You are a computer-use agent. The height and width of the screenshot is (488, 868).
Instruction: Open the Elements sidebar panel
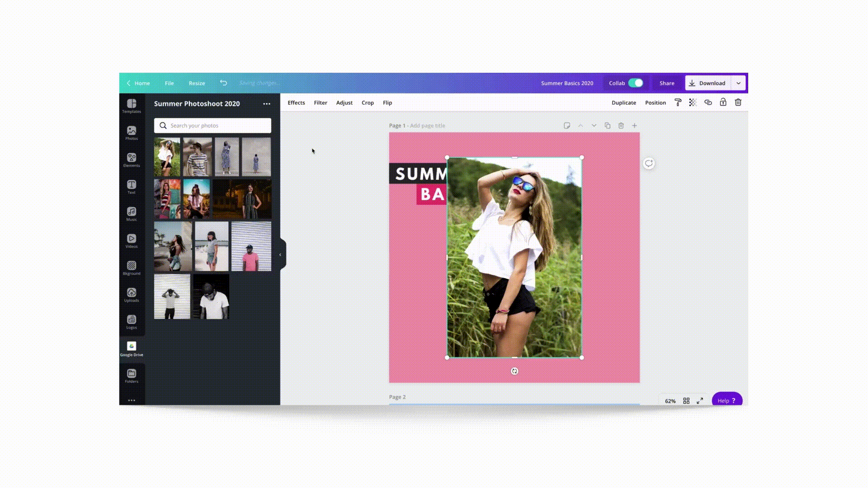coord(132,160)
